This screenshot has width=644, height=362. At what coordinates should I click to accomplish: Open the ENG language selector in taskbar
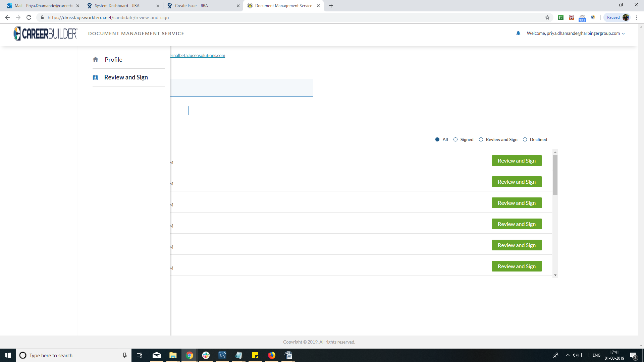(596, 355)
